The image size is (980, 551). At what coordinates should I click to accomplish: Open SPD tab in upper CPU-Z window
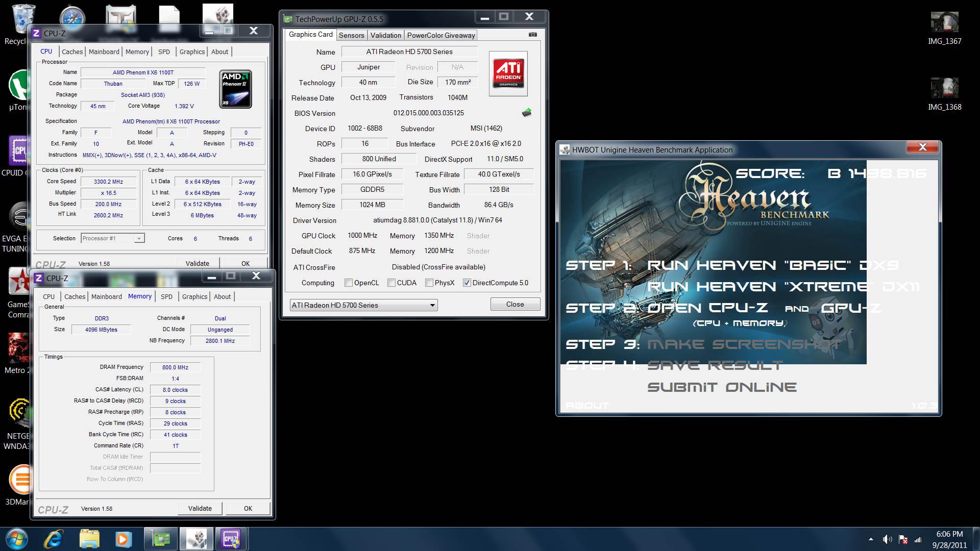[x=164, y=52]
